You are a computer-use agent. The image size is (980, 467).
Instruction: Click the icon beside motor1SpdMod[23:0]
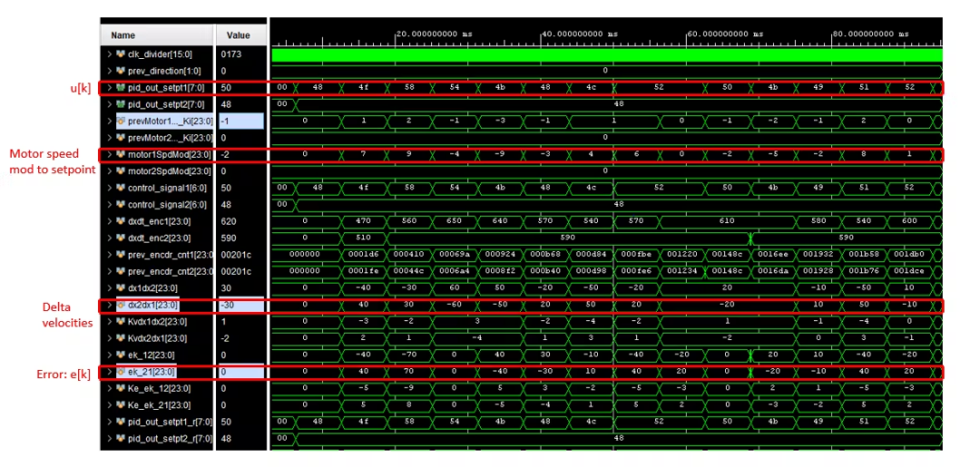click(119, 154)
